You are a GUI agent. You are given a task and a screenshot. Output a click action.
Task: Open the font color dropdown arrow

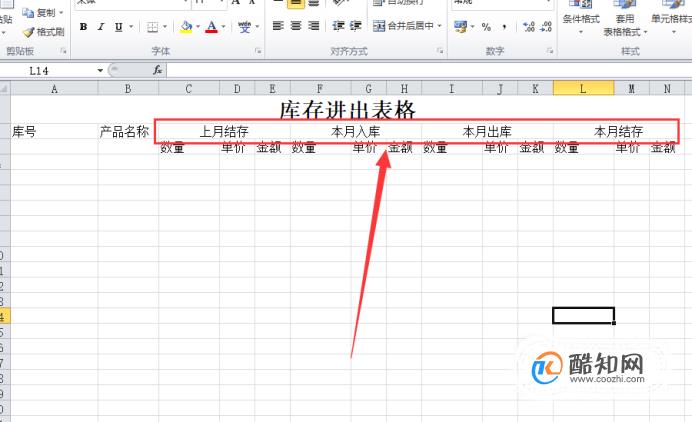pyautogui.click(x=223, y=27)
